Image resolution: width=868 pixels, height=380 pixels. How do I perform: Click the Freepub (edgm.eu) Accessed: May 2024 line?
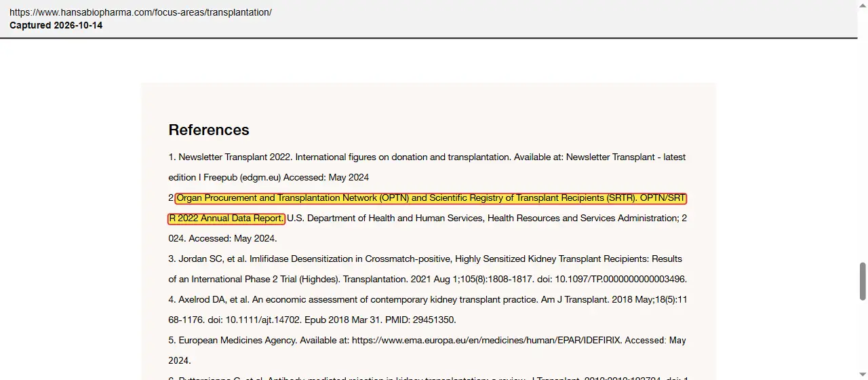pos(269,178)
